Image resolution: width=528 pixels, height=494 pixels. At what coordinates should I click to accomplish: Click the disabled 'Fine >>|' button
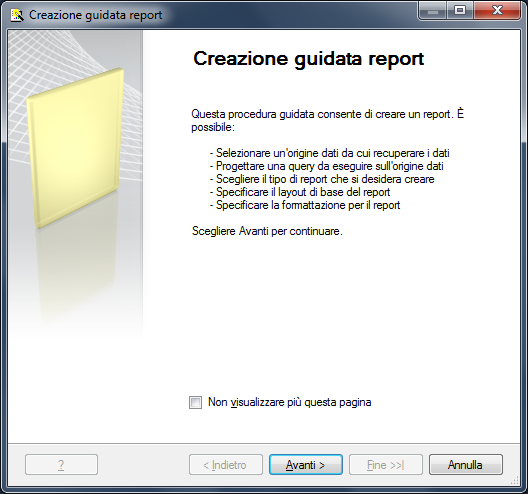click(386, 465)
